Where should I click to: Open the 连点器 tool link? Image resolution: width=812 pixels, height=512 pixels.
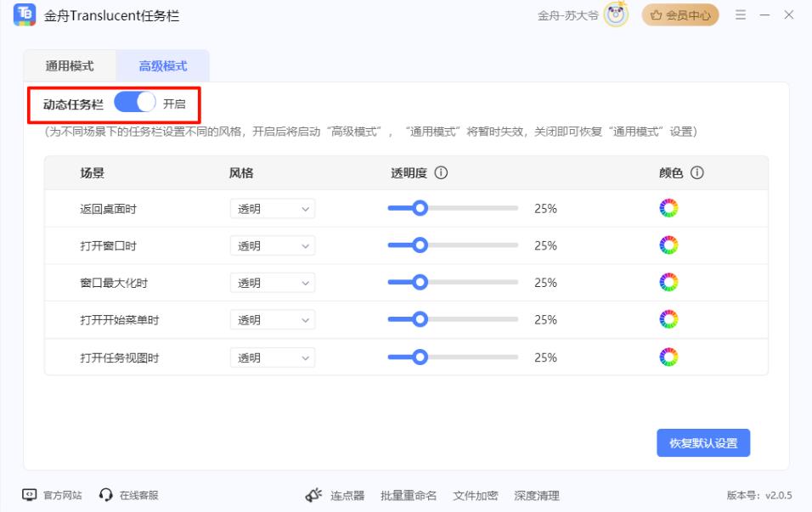pyautogui.click(x=347, y=495)
